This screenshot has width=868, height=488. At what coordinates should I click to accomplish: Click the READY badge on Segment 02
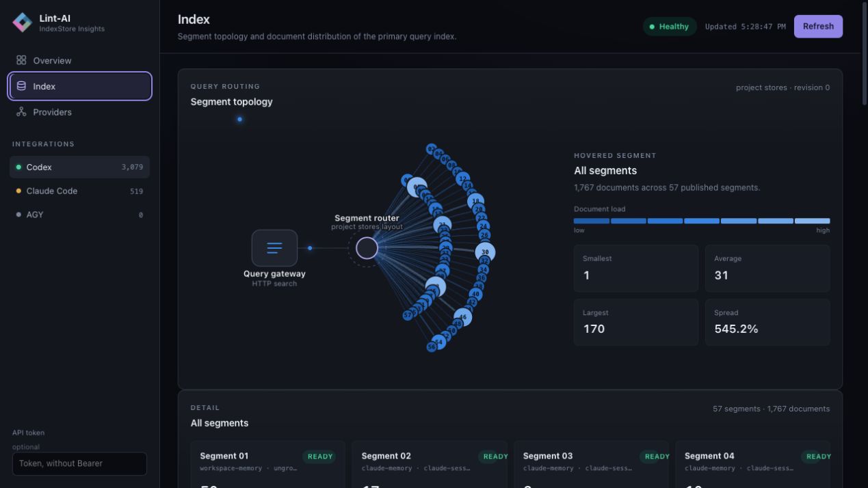tap(494, 457)
